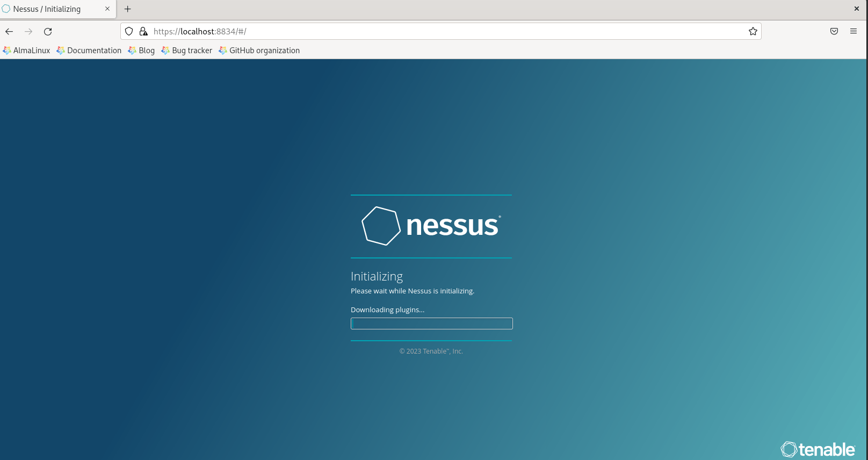Reload the Nessus page
The height and width of the screenshot is (460, 868).
pos(48,32)
